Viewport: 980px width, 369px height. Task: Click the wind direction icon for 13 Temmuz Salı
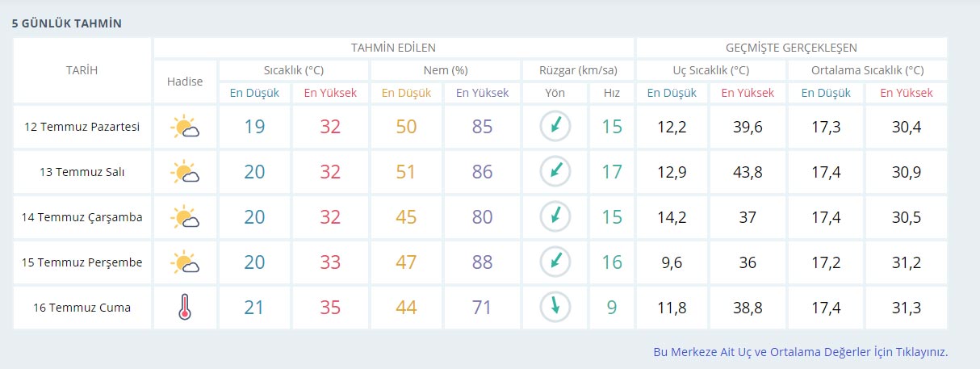coord(555,172)
